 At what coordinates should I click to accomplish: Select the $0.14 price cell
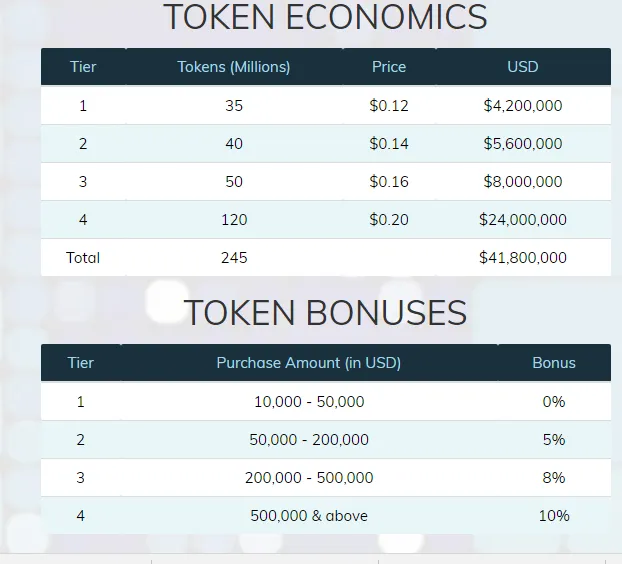click(389, 144)
